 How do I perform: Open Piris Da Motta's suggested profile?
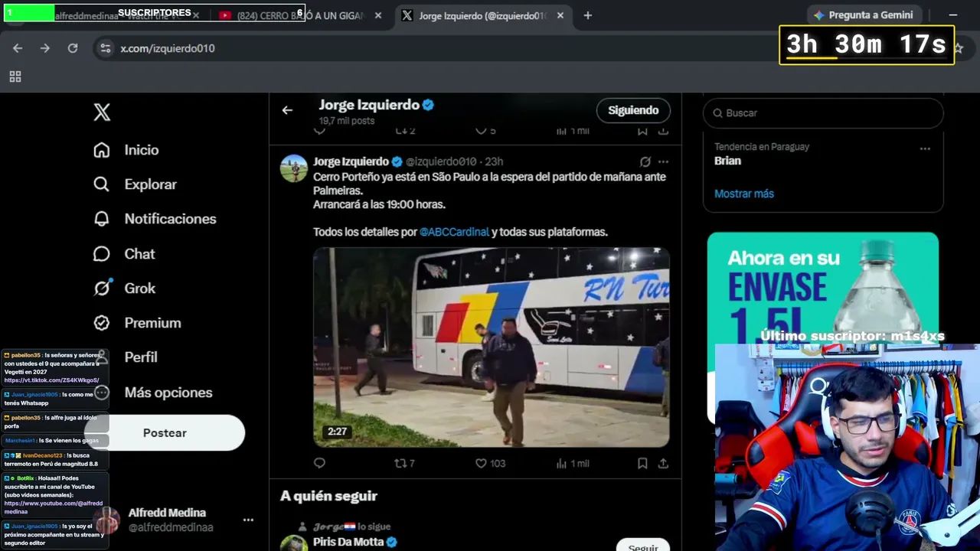[349, 542]
